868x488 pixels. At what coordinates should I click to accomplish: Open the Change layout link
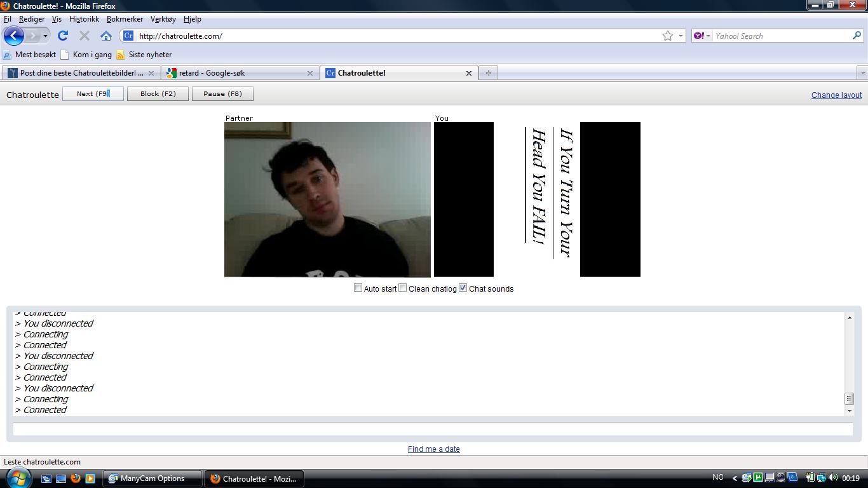(836, 95)
